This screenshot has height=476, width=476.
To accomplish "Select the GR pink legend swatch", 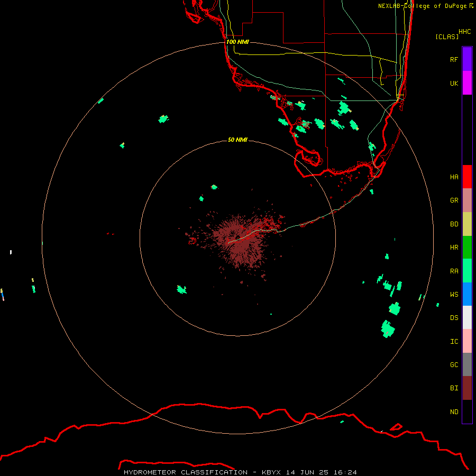I will point(467,200).
